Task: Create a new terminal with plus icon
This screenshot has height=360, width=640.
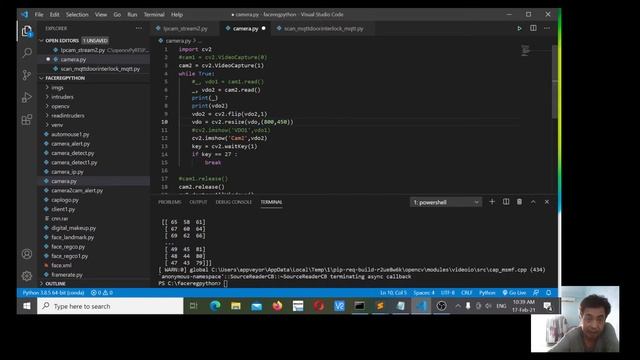Action: tap(492, 202)
